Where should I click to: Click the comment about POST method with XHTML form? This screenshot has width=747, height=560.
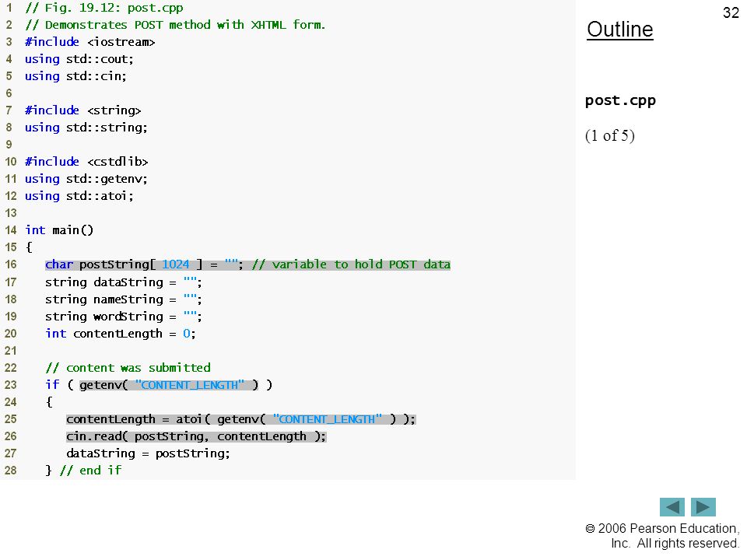coord(175,25)
